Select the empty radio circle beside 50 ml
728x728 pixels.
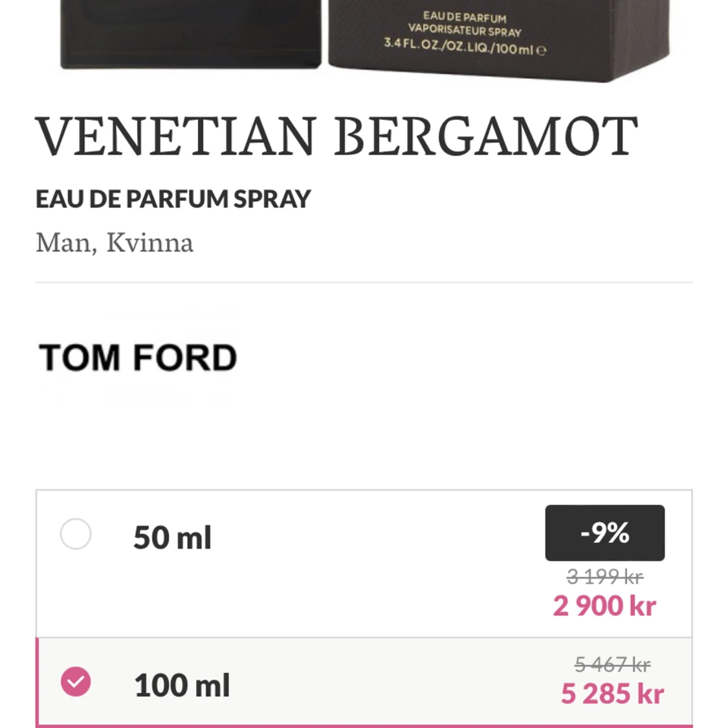point(76,535)
